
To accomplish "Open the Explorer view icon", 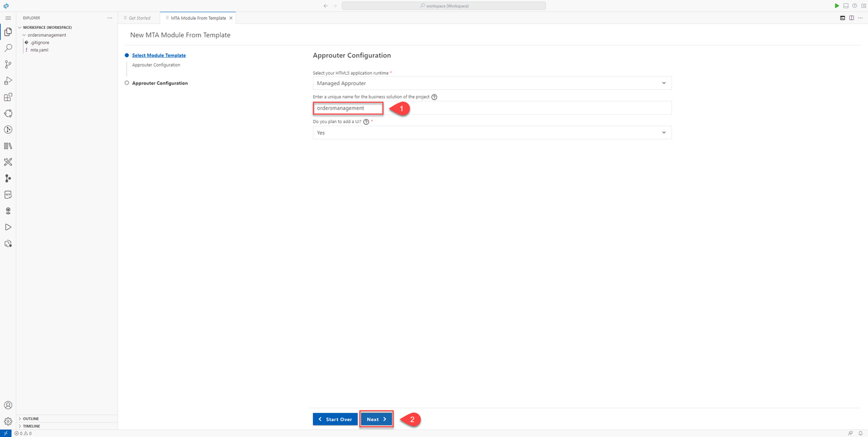I will pos(8,32).
